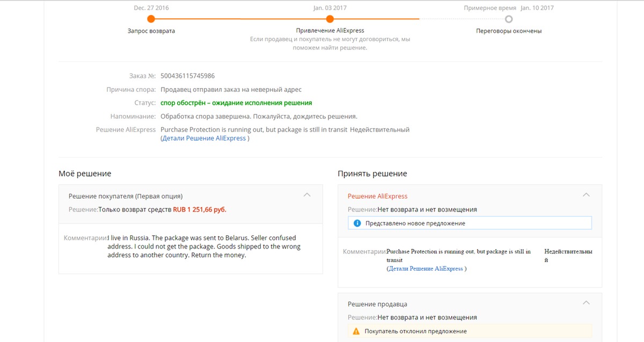Click the Решение продавца heading

coord(377,304)
